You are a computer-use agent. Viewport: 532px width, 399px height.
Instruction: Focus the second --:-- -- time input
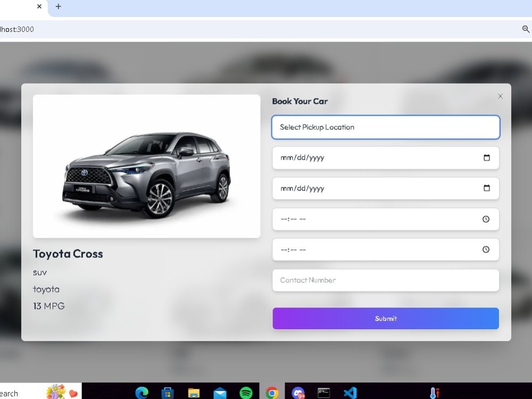click(385, 250)
